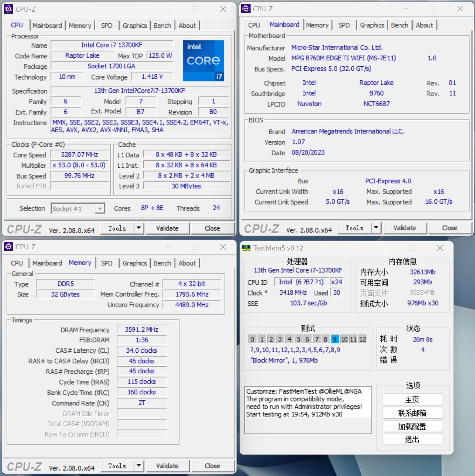475x476 pixels.
Task: Click 主页 button in TestMem5
Action: tap(413, 400)
